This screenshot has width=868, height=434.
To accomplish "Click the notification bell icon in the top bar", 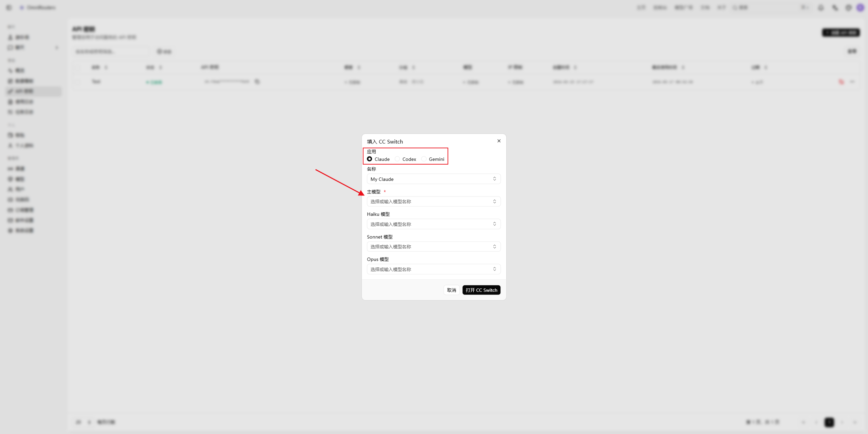I will [x=821, y=7].
